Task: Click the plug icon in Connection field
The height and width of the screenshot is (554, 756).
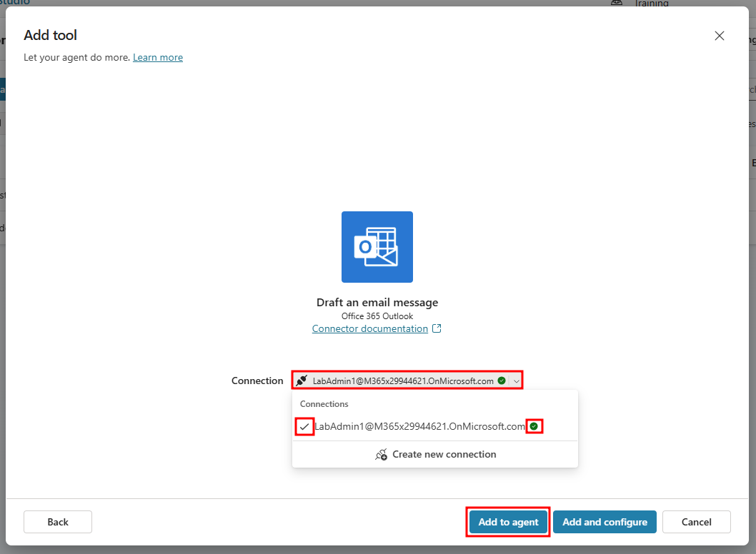Action: coord(302,381)
